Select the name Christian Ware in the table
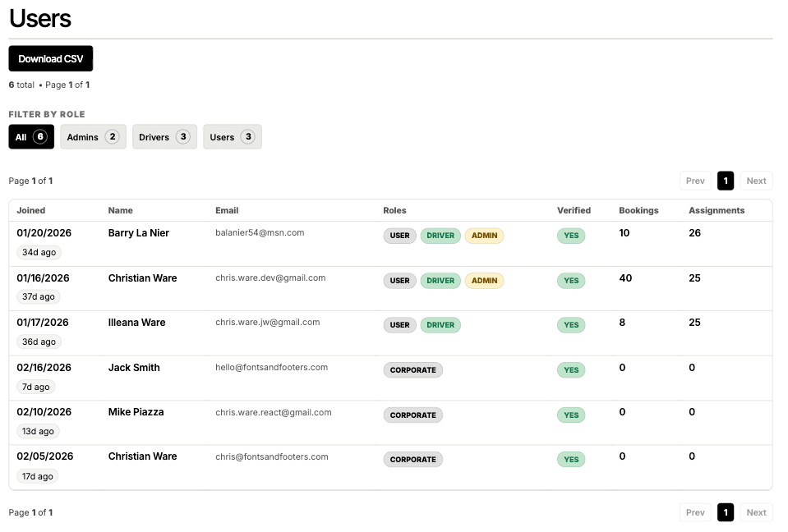 click(142, 277)
